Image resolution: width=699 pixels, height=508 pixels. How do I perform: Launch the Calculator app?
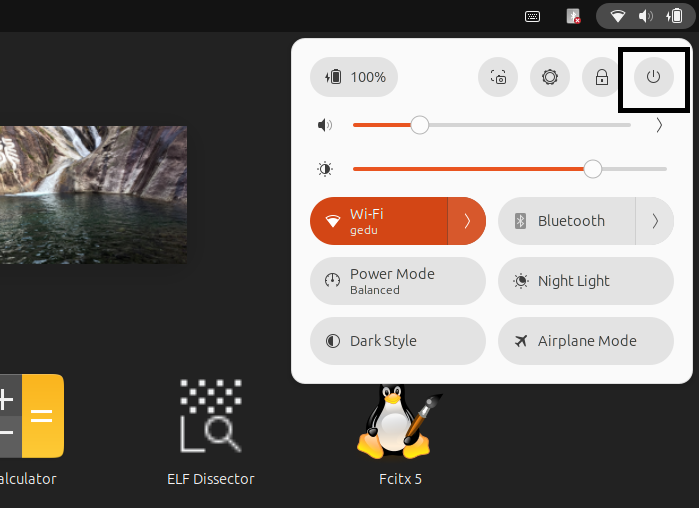point(32,416)
